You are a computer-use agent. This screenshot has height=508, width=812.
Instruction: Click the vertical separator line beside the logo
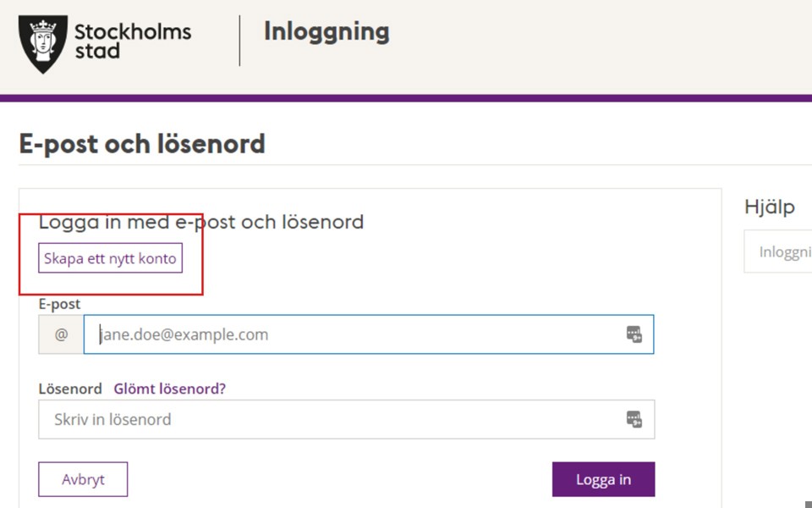point(239,41)
